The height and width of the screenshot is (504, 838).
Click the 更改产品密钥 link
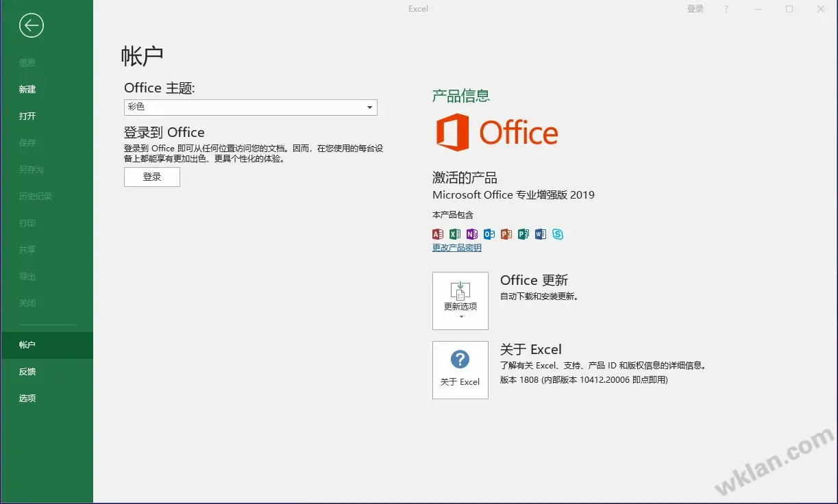coord(457,248)
